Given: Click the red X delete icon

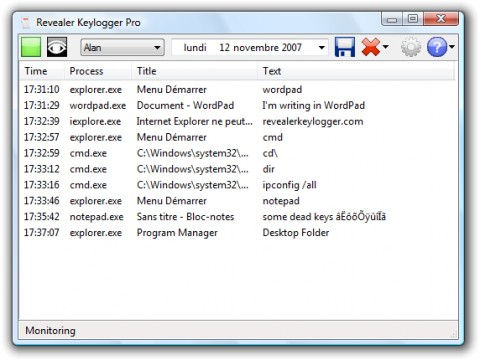Looking at the screenshot, I should coord(370,47).
